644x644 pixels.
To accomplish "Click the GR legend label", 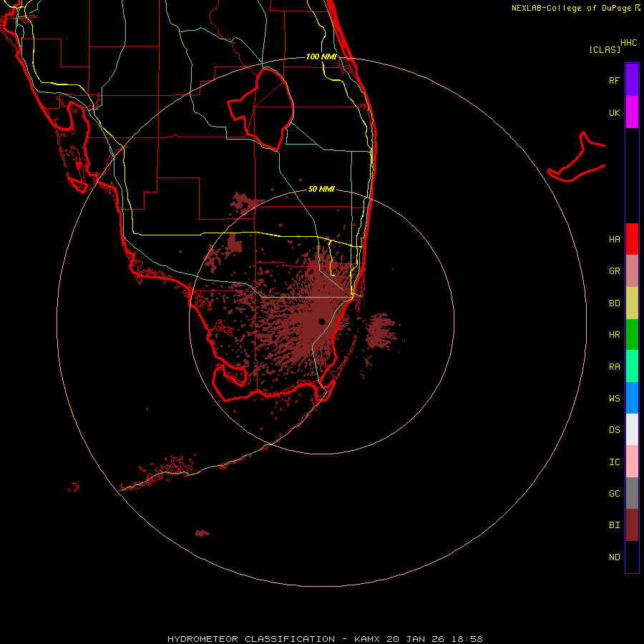I will click(614, 271).
